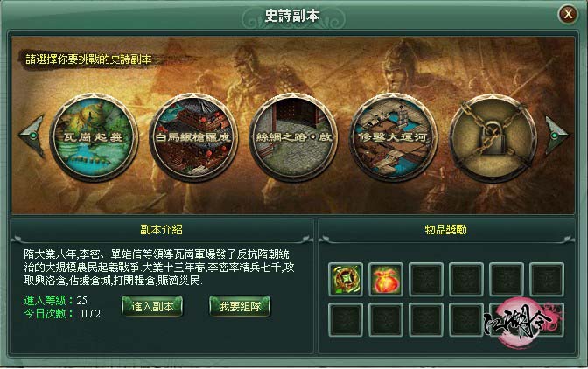Viewport: 588px width, 369px height.
Task: Inspect the green coin reward item
Action: coord(346,280)
